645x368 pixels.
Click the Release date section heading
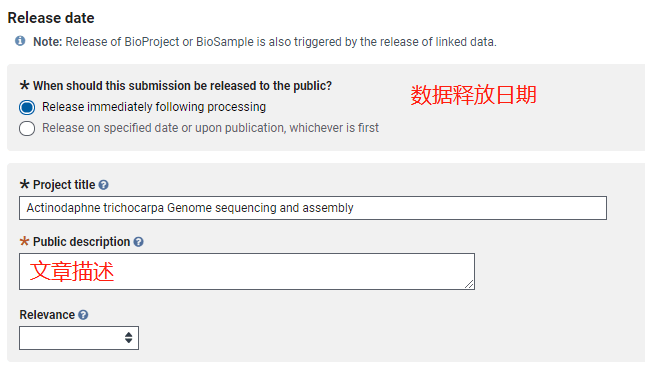click(x=51, y=18)
